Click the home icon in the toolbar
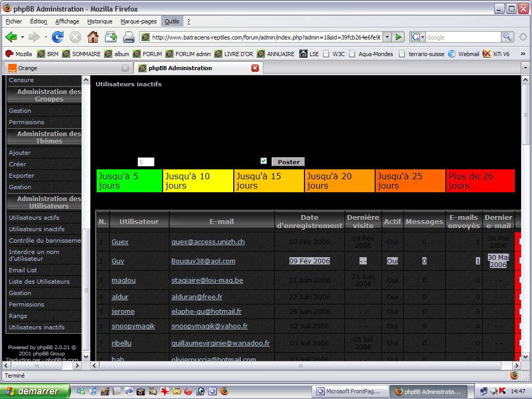 (93, 37)
